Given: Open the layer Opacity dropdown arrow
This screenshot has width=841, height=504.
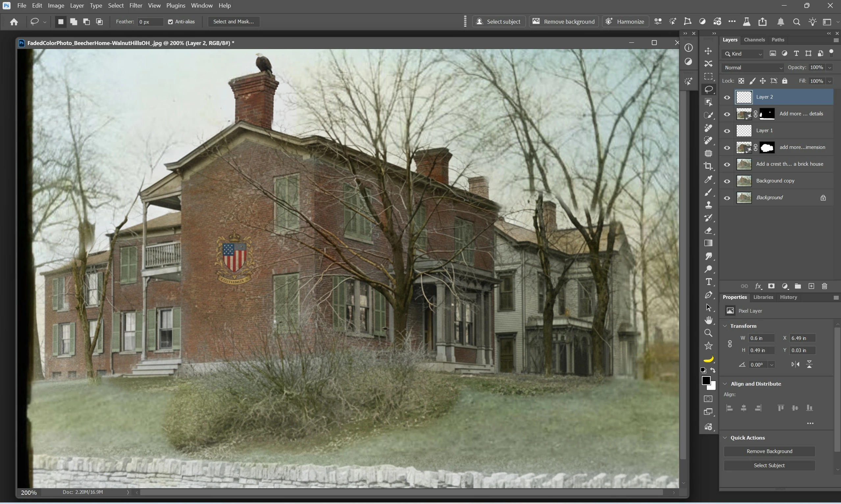Looking at the screenshot, I should (829, 68).
